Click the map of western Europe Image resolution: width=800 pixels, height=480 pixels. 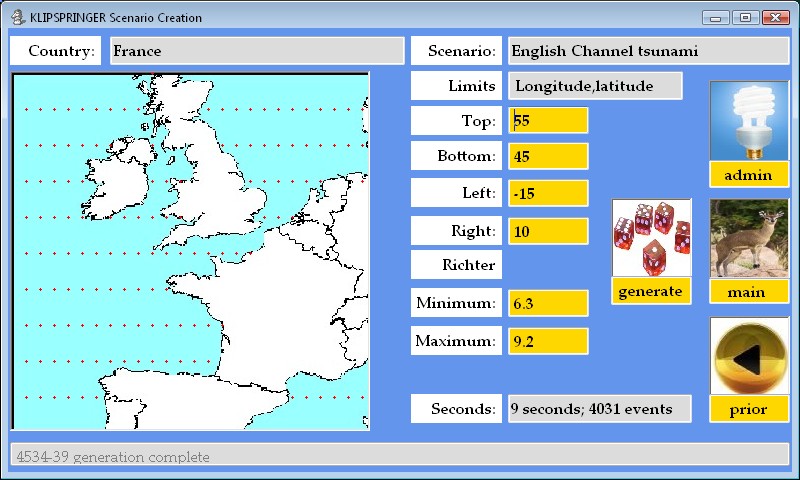coord(191,251)
